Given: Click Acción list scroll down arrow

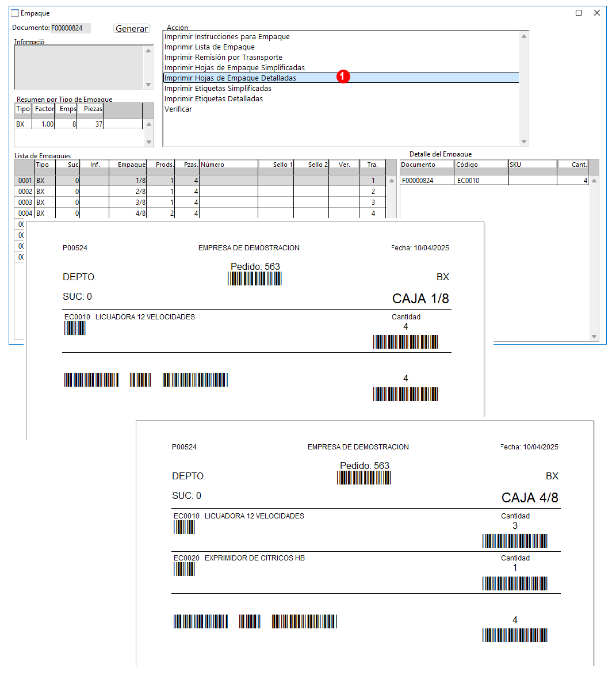Looking at the screenshot, I should [x=524, y=142].
